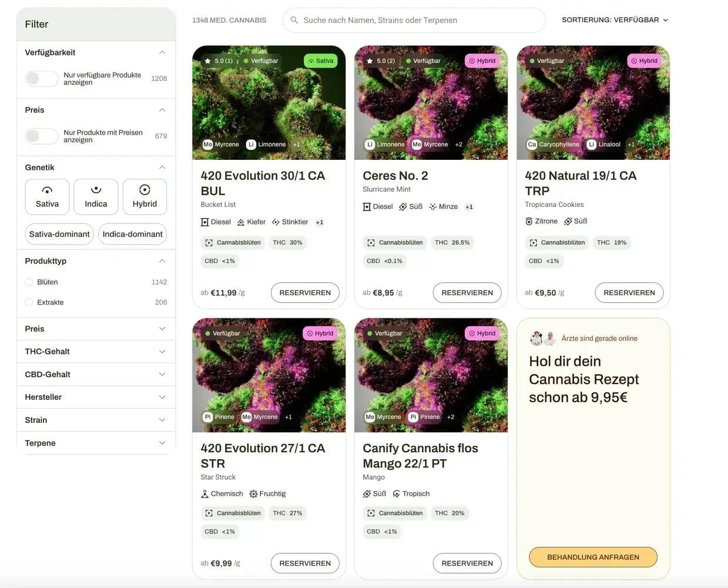Toggle 'Nur verfügbare Produkte anzeigen' switch
Viewport: 728px width, 588px height.
[x=41, y=78]
